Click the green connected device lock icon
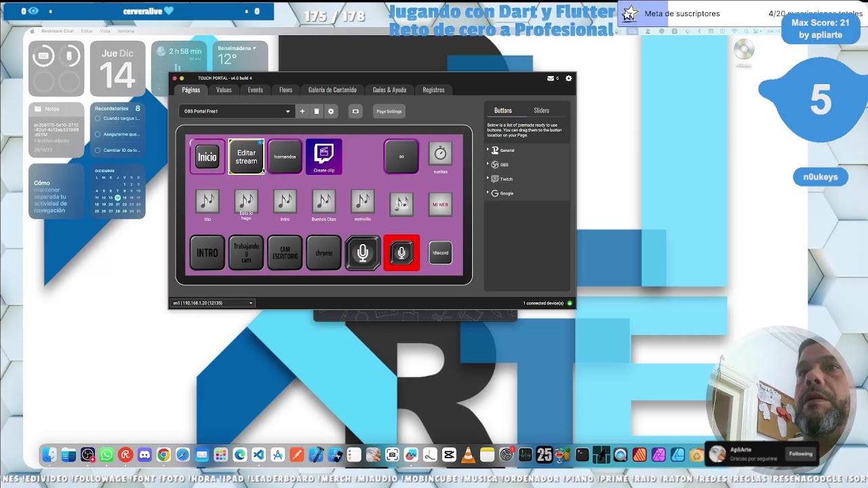The height and width of the screenshot is (488, 868). point(570,303)
